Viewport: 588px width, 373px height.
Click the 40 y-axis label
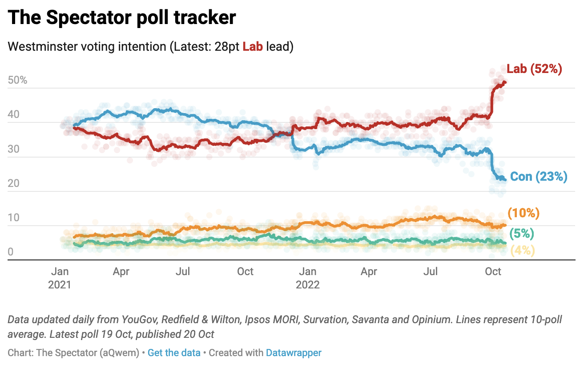tap(13, 115)
